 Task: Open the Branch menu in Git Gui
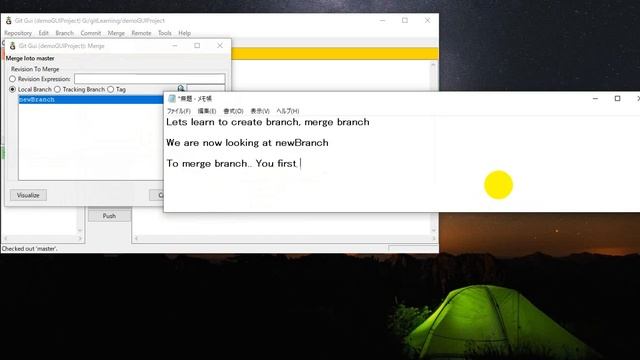(64, 33)
